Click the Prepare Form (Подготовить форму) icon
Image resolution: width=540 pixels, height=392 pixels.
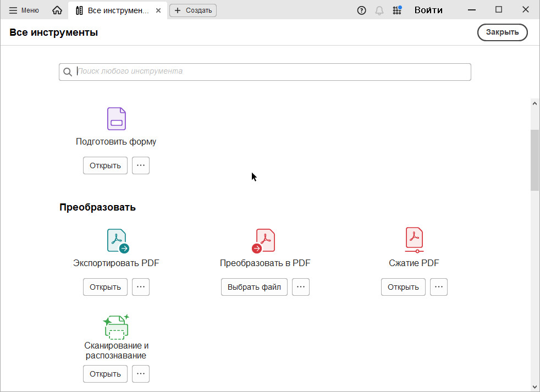tap(116, 119)
